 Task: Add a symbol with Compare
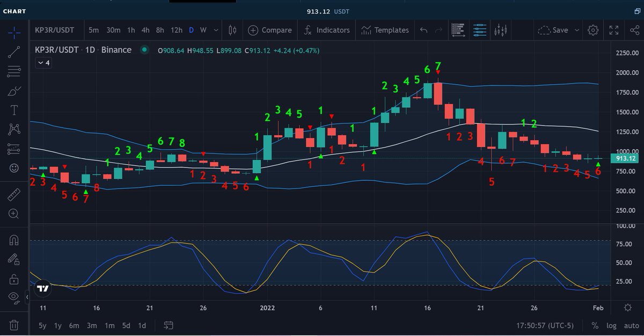point(270,30)
